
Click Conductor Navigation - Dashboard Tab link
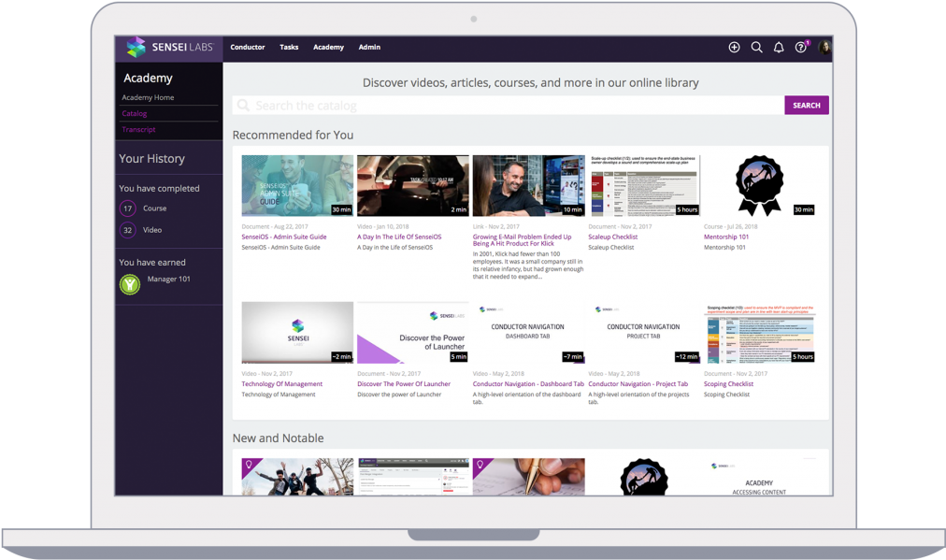tap(528, 384)
